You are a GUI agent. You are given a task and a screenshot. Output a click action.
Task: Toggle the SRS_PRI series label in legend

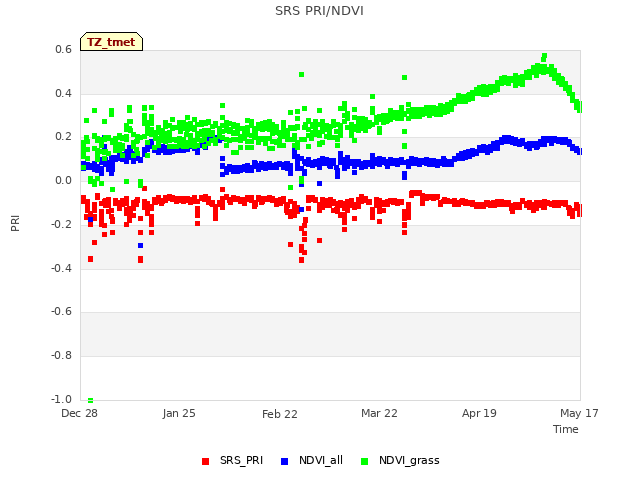(241, 460)
